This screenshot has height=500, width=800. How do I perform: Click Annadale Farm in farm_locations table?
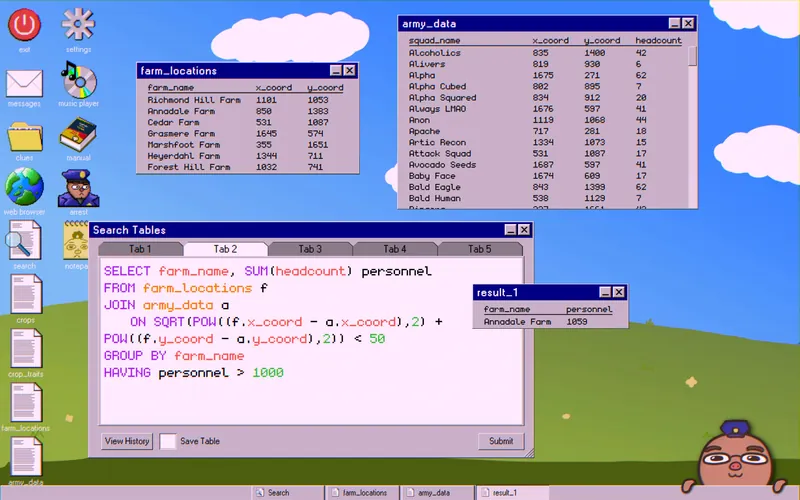[x=181, y=111]
